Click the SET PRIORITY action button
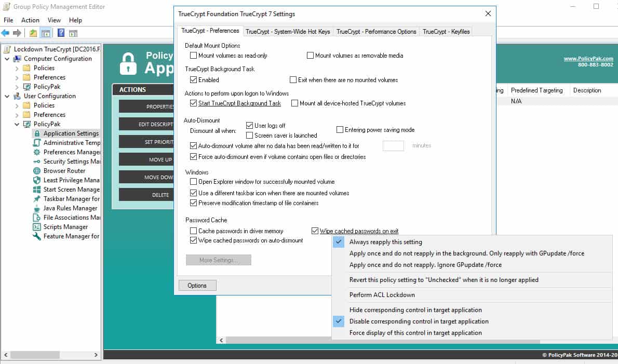Image resolution: width=618 pixels, height=364 pixels. click(x=146, y=142)
